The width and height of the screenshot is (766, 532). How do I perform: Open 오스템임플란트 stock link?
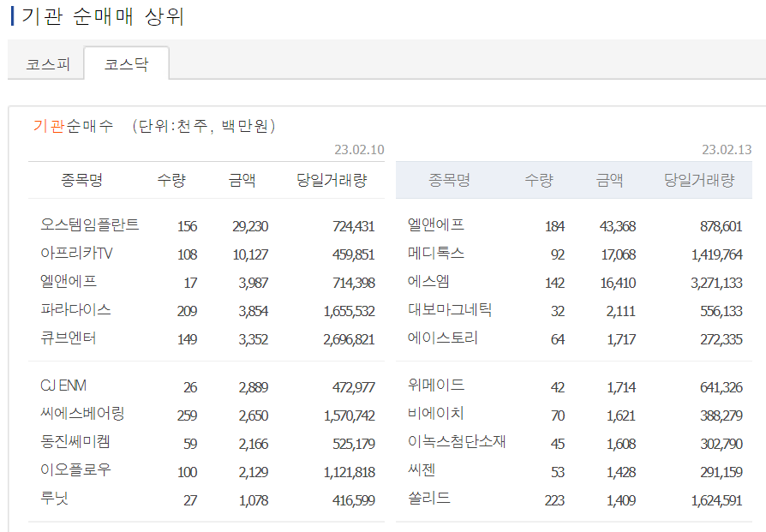[x=90, y=224]
